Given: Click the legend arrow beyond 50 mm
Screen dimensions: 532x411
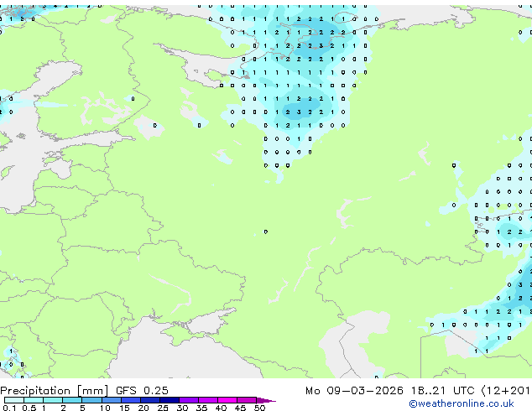Looking at the screenshot, I should pyautogui.click(x=266, y=400).
